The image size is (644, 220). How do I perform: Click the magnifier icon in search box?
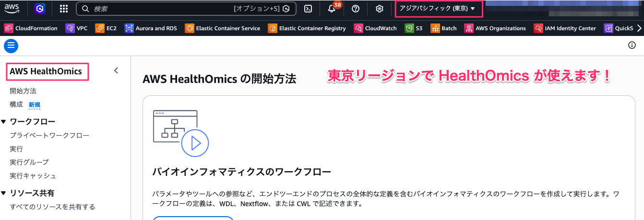[x=85, y=9]
